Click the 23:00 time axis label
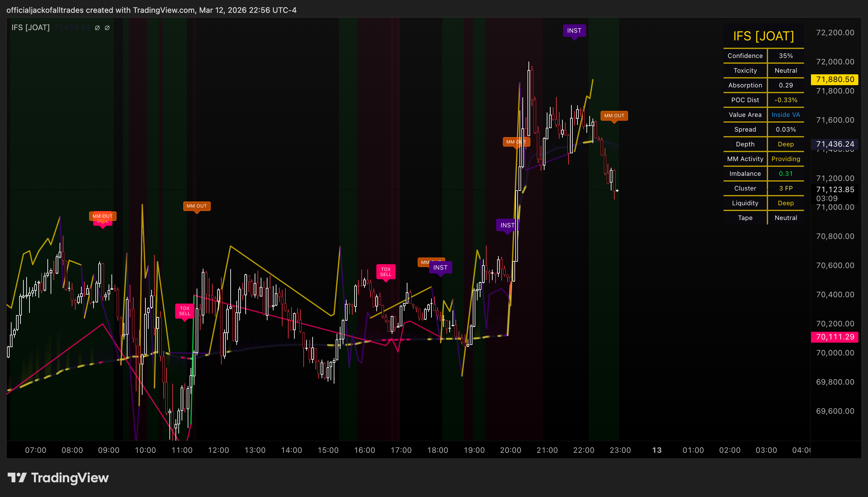Viewport: 868px width, 497px height. [620, 450]
